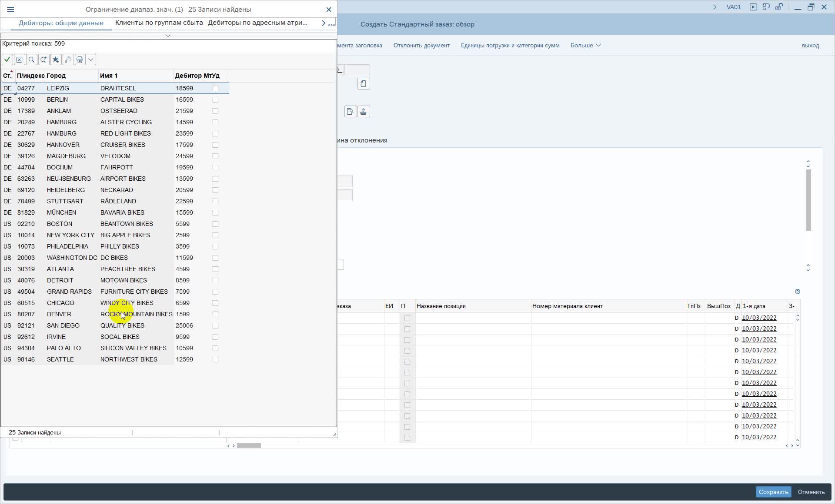This screenshot has height=504, width=835.
Task: Click the layout panel icon in title bar
Action: click(766, 7)
